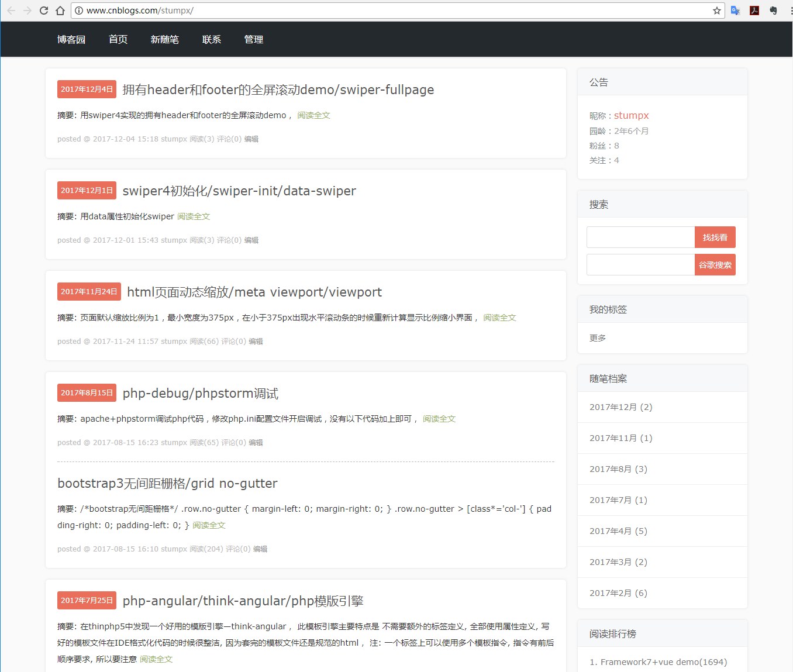Image resolution: width=793 pixels, height=672 pixels.
Task: Open archive 2017年2月 (6)
Action: [619, 593]
